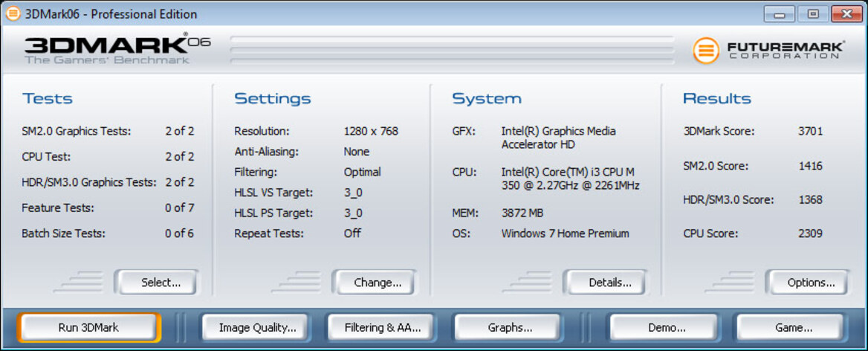The height and width of the screenshot is (351, 868).
Task: Click 'The Gamers' Benchmark' tagline
Action: coord(106,59)
